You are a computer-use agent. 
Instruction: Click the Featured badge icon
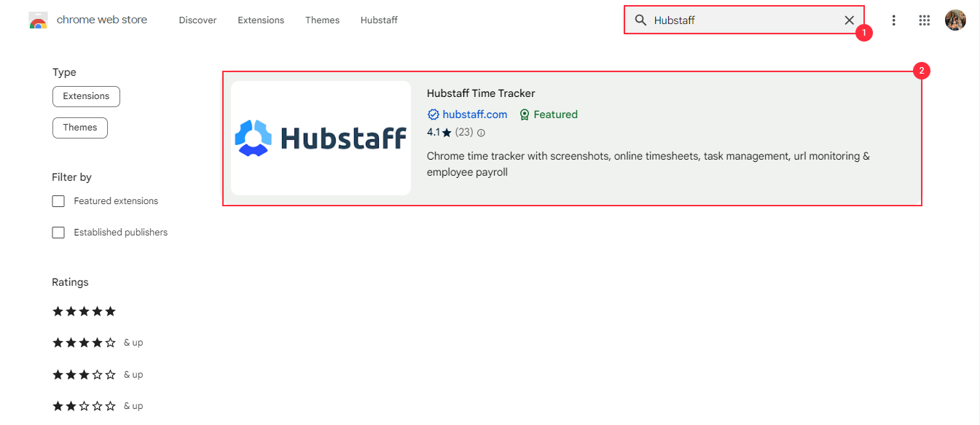525,114
